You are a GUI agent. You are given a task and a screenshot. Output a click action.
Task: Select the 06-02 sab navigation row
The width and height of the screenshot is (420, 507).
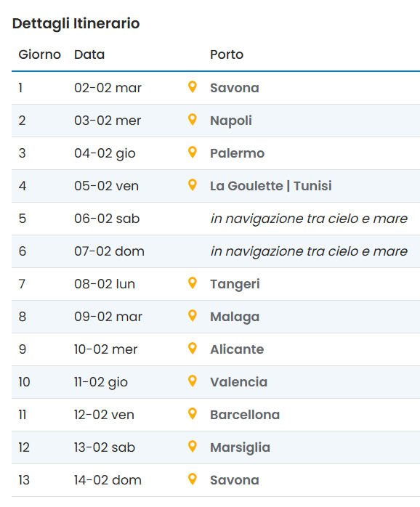click(x=216, y=219)
